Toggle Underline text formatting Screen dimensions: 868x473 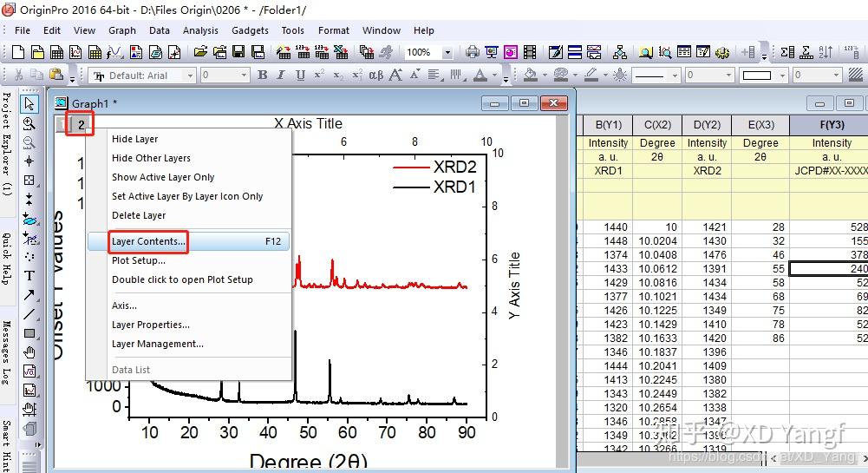[x=300, y=75]
